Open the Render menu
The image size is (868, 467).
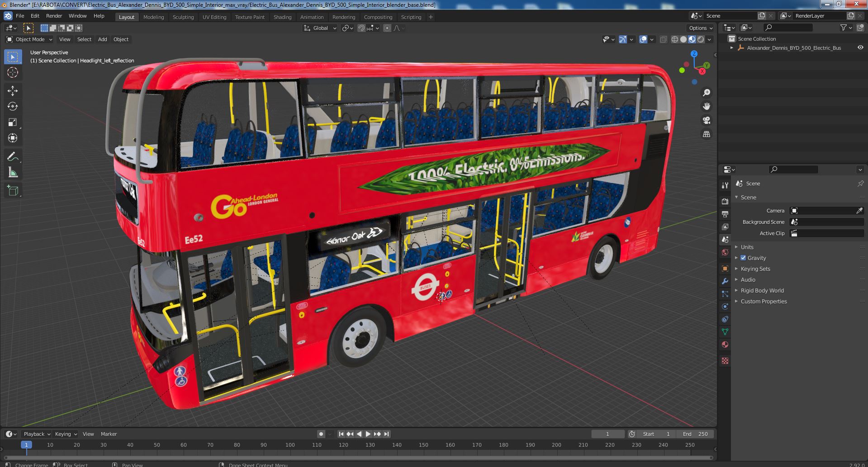point(54,16)
